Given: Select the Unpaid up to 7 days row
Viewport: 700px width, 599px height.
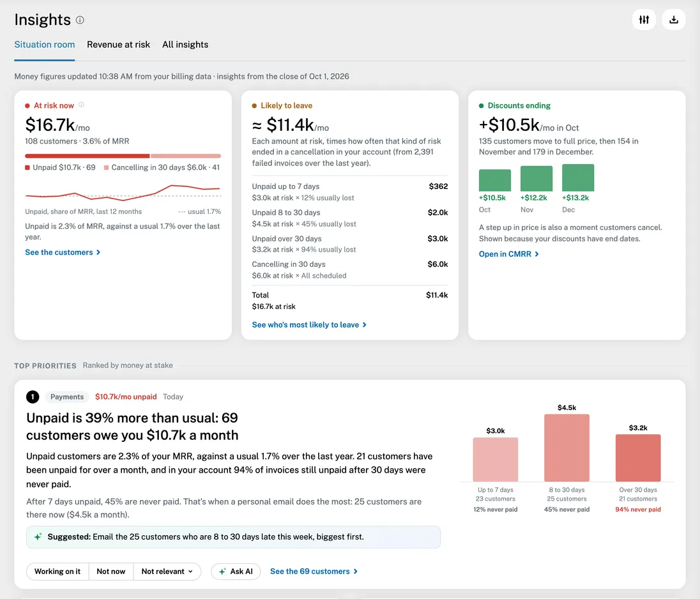Looking at the screenshot, I should [349, 192].
